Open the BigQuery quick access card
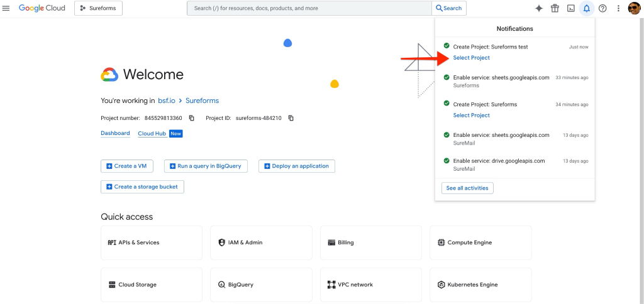The height and width of the screenshot is (304, 644). click(x=261, y=285)
